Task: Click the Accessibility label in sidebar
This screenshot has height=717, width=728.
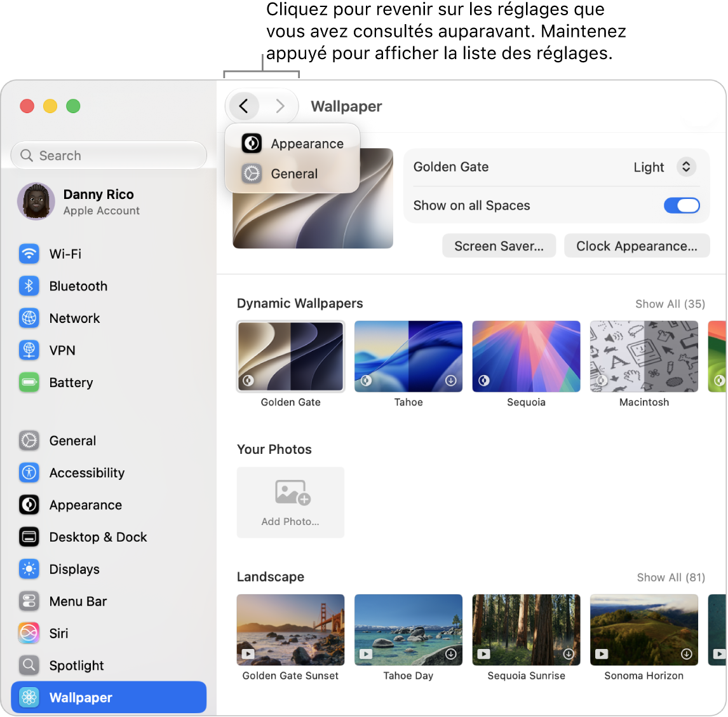Action: click(x=87, y=473)
